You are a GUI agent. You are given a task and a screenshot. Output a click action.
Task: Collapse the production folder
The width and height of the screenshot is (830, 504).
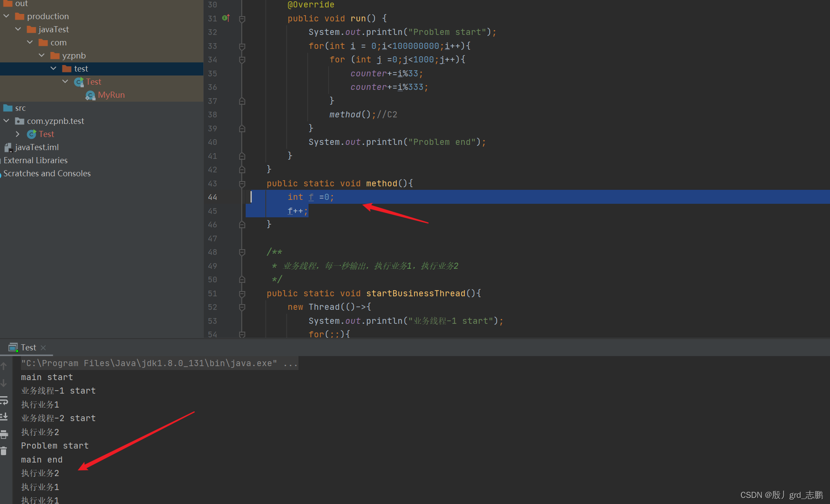tap(7, 16)
